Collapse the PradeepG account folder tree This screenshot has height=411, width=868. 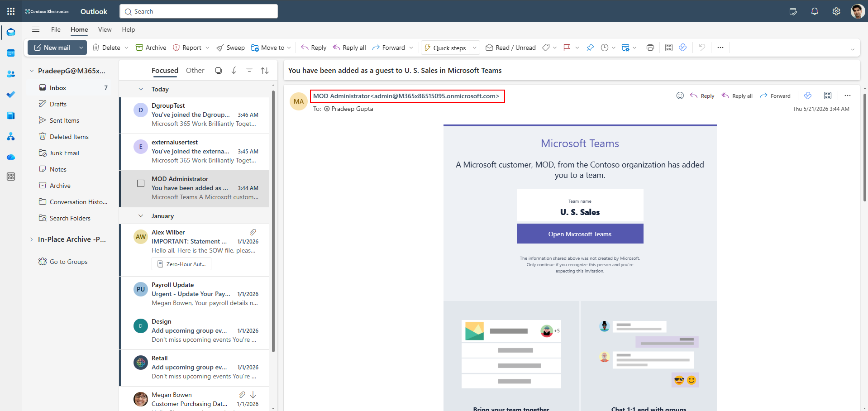pos(32,71)
